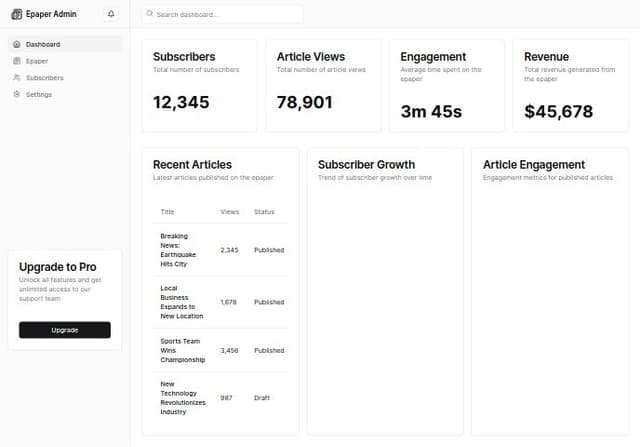Image resolution: width=640 pixels, height=447 pixels.
Task: Click the Draft status label
Action: (262, 398)
